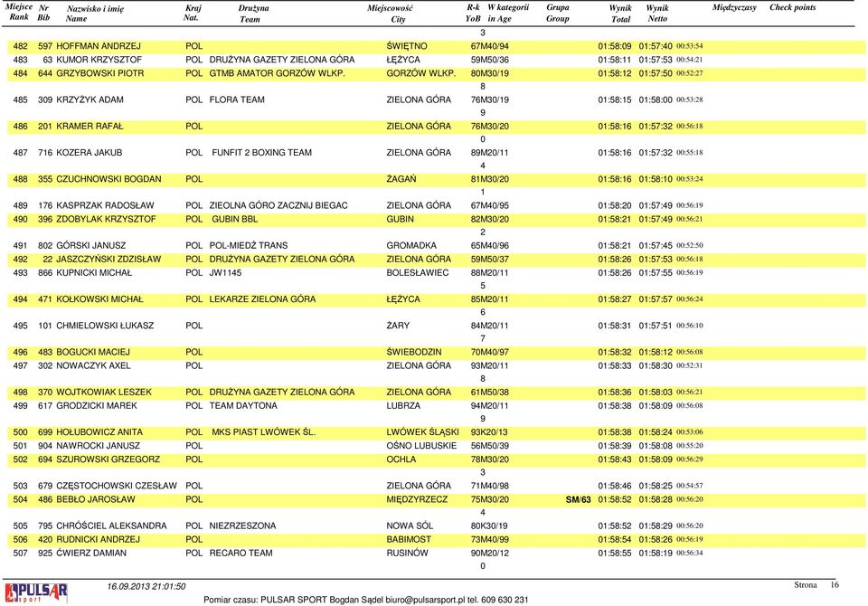Click group value SM/63
Screen dimensions: 868x606
tap(578, 499)
